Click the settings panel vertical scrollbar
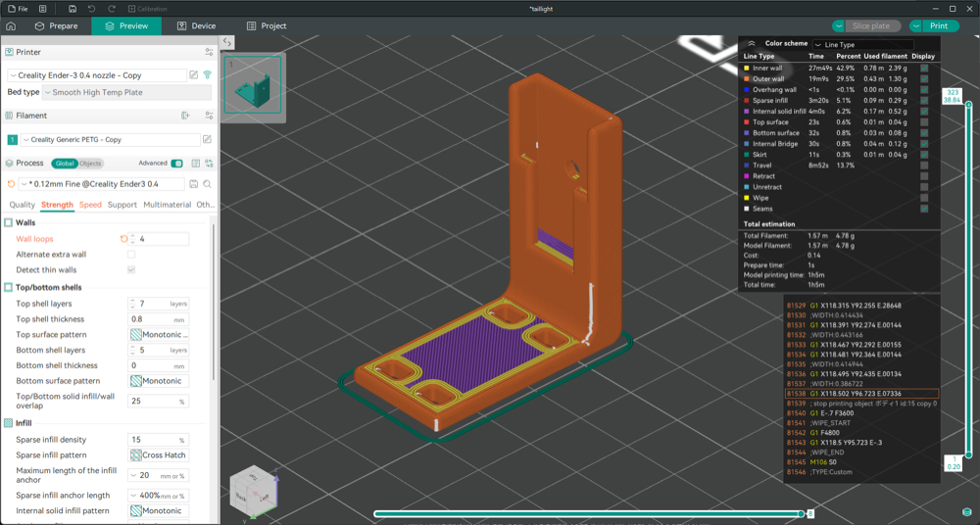The height and width of the screenshot is (525, 980). [213, 300]
